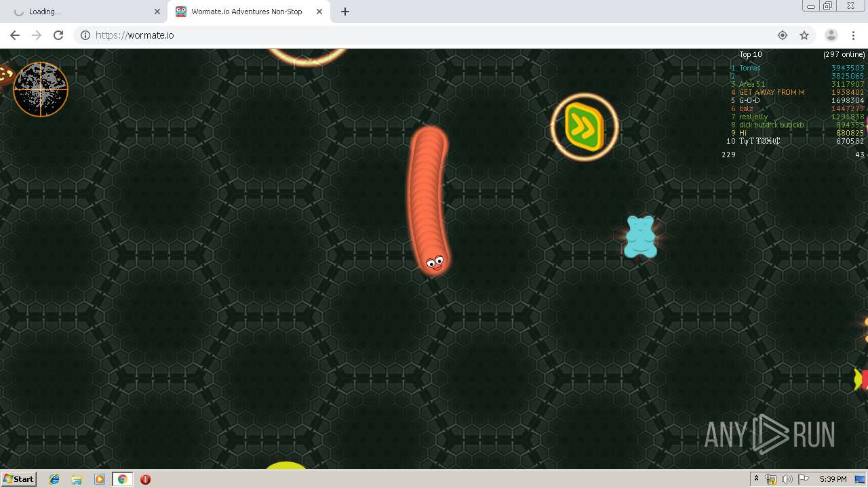The image size is (868, 488).
Task: Switch to Wormate.io Adventures Non-Stop tab
Action: point(248,12)
